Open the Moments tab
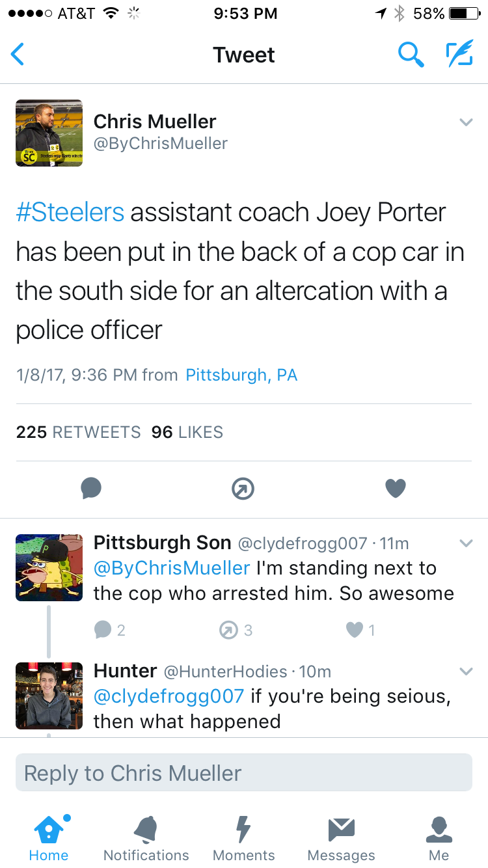The image size is (488, 868). (243, 839)
